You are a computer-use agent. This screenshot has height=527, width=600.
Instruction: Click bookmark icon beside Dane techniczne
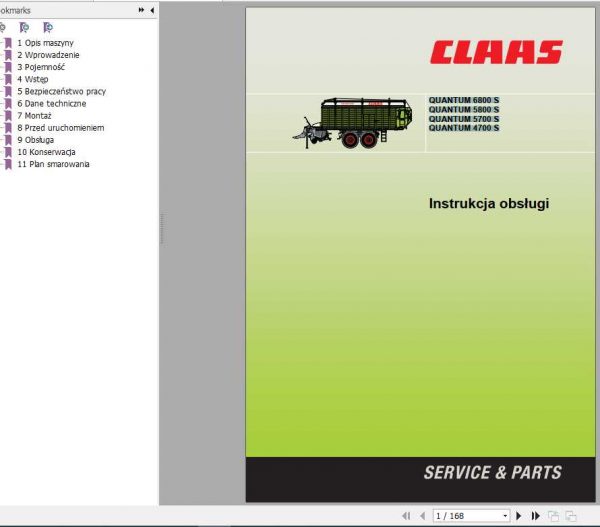click(8, 103)
